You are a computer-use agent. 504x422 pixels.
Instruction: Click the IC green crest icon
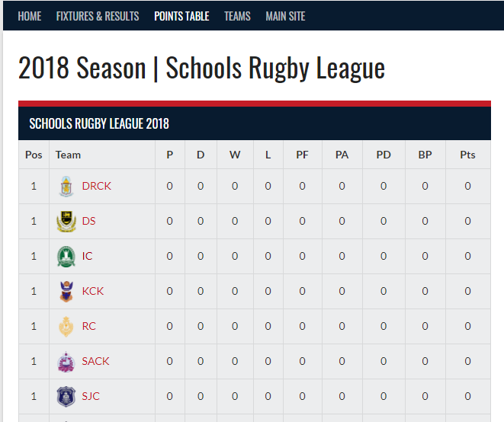point(66,257)
